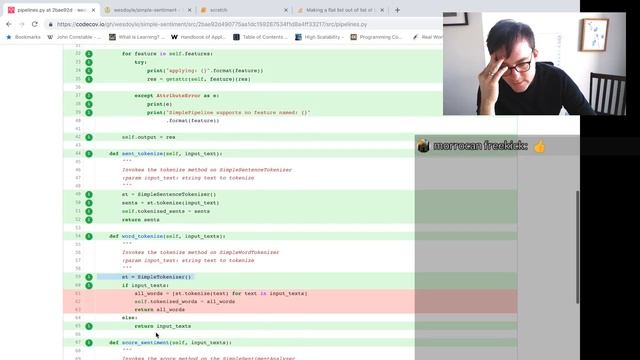Image resolution: width=640 pixels, height=360 pixels.
Task: Click hit badge beside 'def word_tokenize' line
Action: tap(89, 236)
